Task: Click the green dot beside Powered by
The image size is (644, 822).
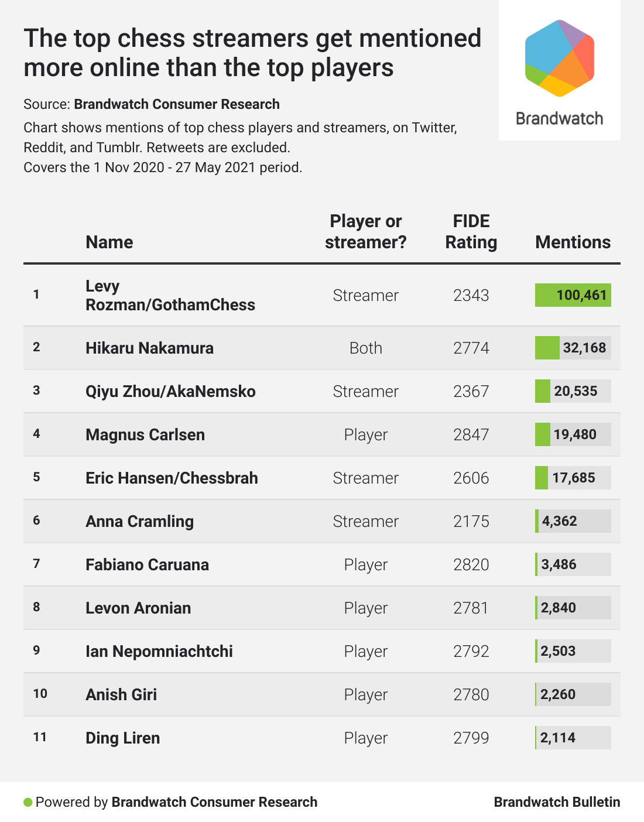Action: point(28,802)
